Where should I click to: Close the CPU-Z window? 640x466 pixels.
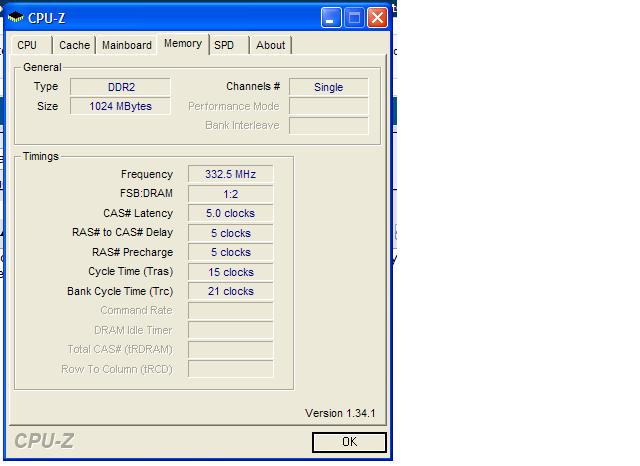tap(378, 18)
